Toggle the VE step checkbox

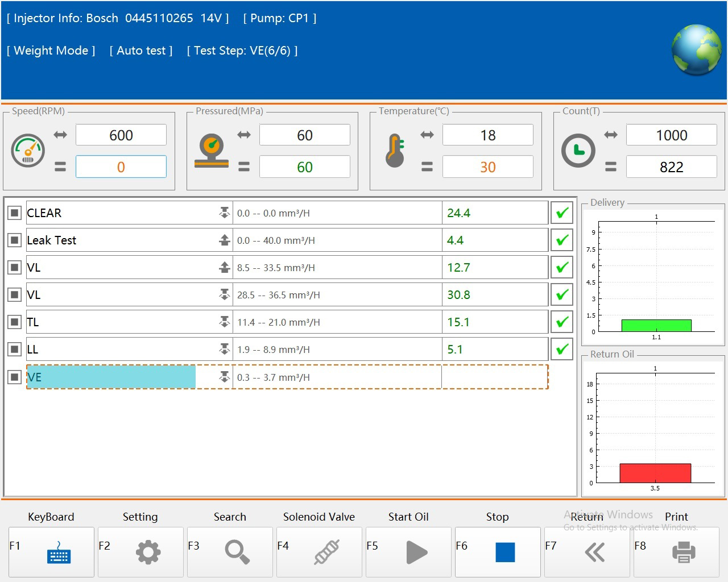point(15,377)
